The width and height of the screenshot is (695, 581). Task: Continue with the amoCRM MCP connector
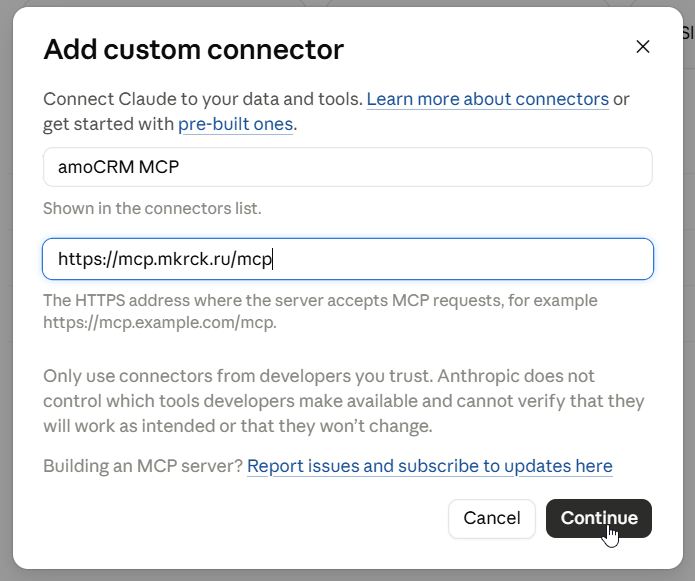(x=598, y=518)
